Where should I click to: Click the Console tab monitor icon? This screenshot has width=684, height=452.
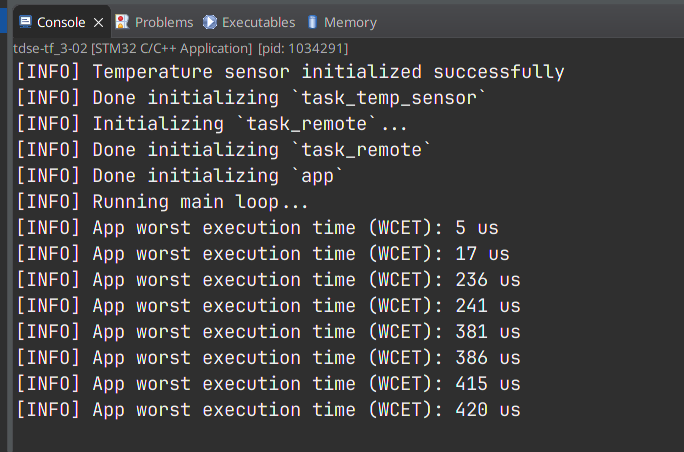[x=26, y=22]
